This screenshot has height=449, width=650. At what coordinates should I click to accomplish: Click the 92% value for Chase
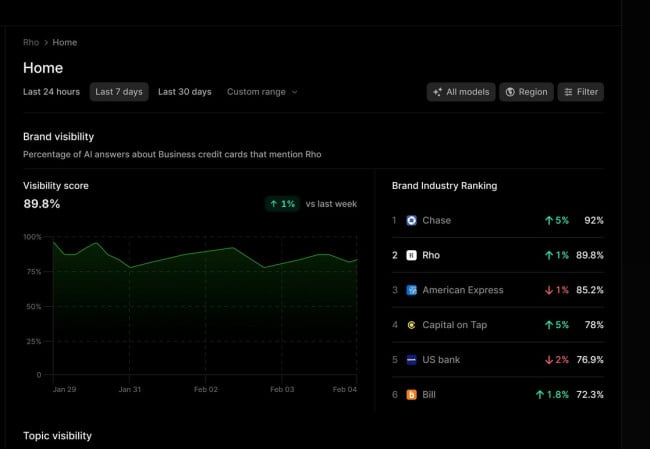[x=594, y=220]
